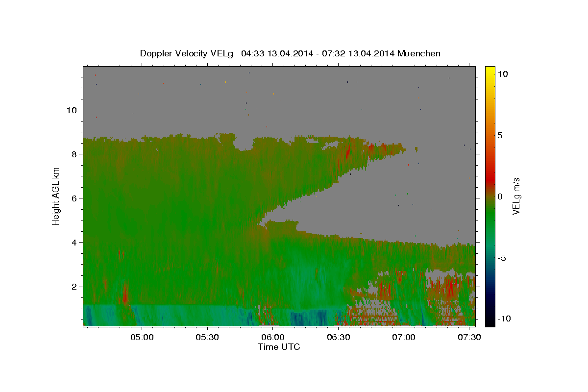Screen dimensions: 588x392
Task: Click the 06:30 time tick label
Action: point(338,337)
